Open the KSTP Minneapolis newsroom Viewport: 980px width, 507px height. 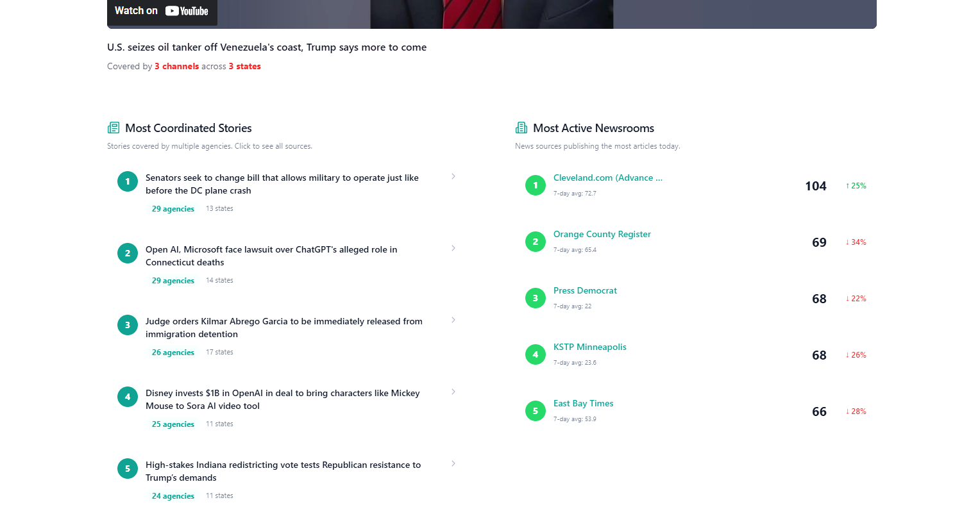click(590, 347)
